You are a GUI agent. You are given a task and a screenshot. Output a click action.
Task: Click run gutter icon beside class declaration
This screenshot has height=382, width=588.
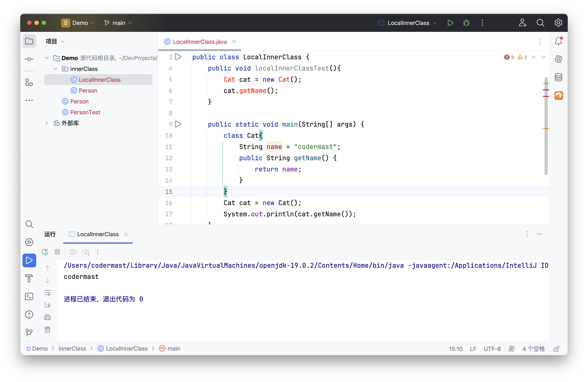pos(178,57)
